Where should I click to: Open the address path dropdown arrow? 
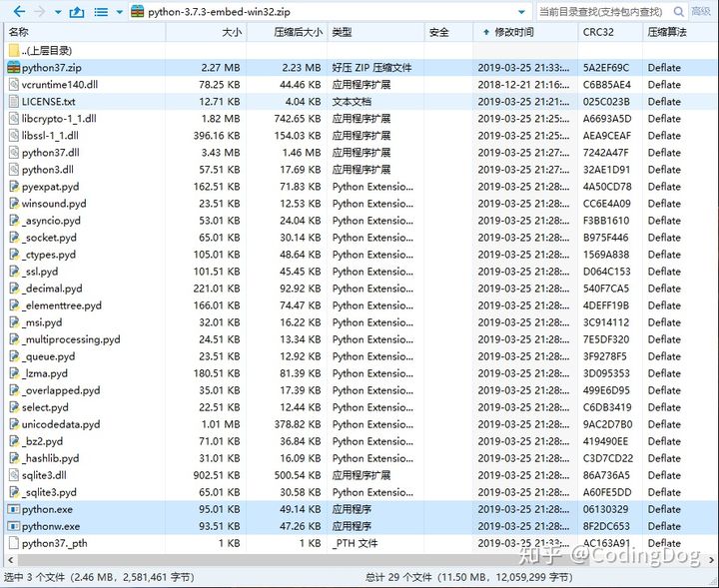521,12
